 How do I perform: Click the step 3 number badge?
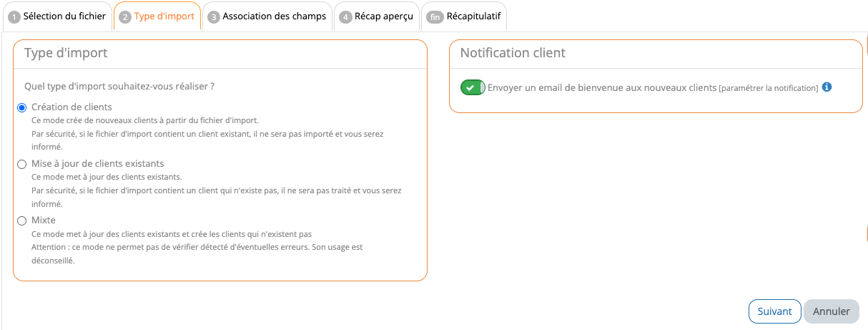coord(213,16)
